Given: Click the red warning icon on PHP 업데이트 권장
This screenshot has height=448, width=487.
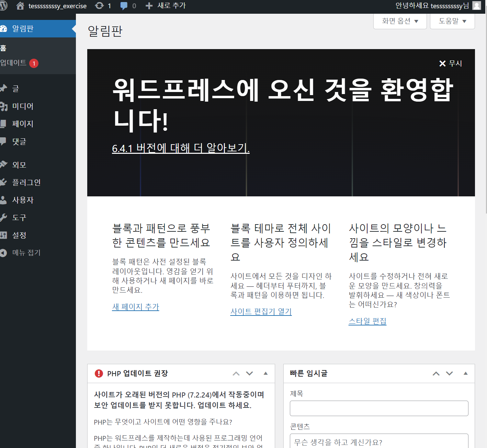Looking at the screenshot, I should (99, 374).
